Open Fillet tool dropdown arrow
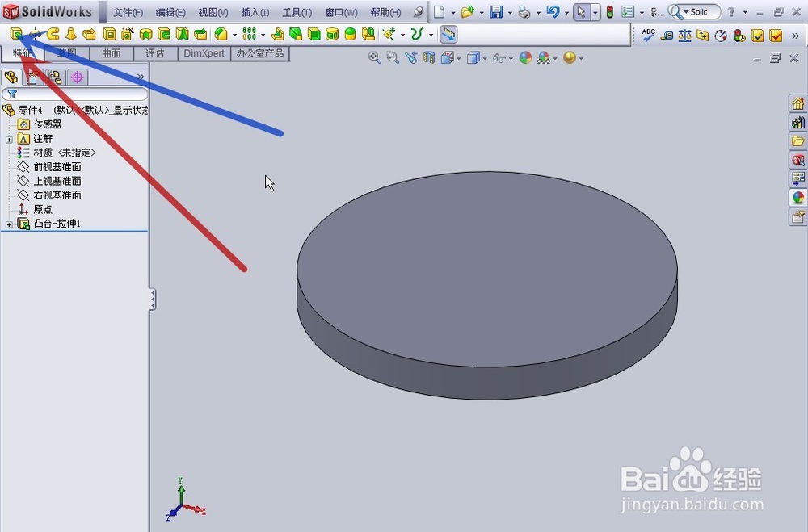808x532 pixels. 234,35
